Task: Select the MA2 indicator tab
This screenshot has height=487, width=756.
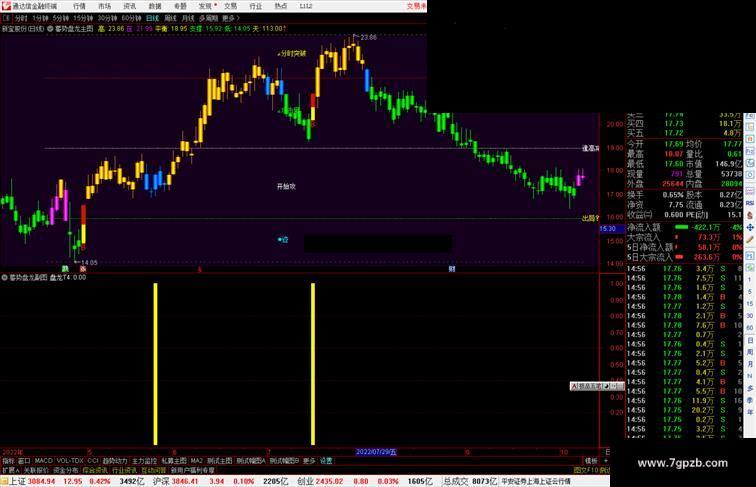Action: click(x=196, y=461)
